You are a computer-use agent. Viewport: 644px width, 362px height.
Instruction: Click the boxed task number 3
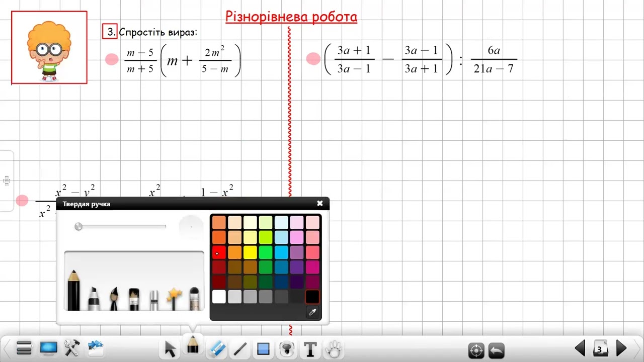(110, 32)
